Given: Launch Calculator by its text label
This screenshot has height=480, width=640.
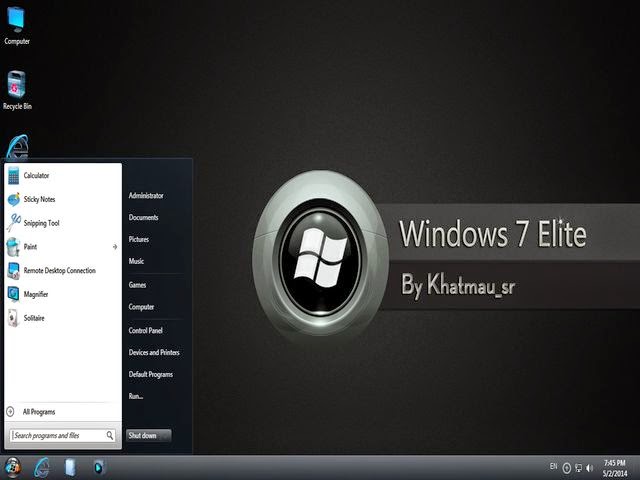Looking at the screenshot, I should 36,176.
